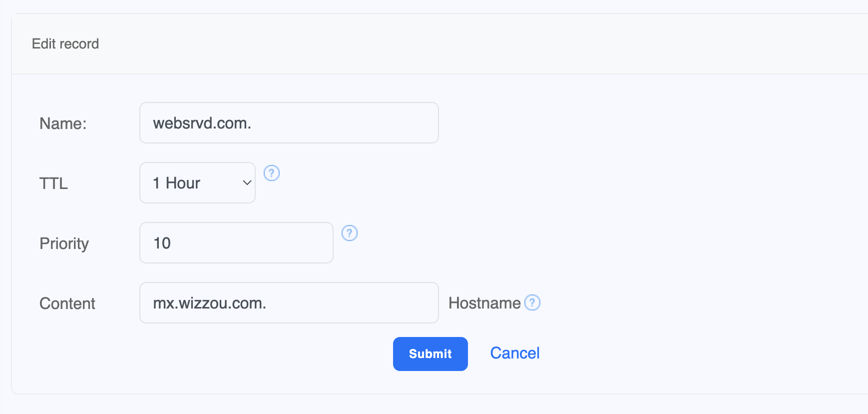Click the '1 Hour' text in TTL
Viewport: 868px width, 414px height.
click(176, 183)
